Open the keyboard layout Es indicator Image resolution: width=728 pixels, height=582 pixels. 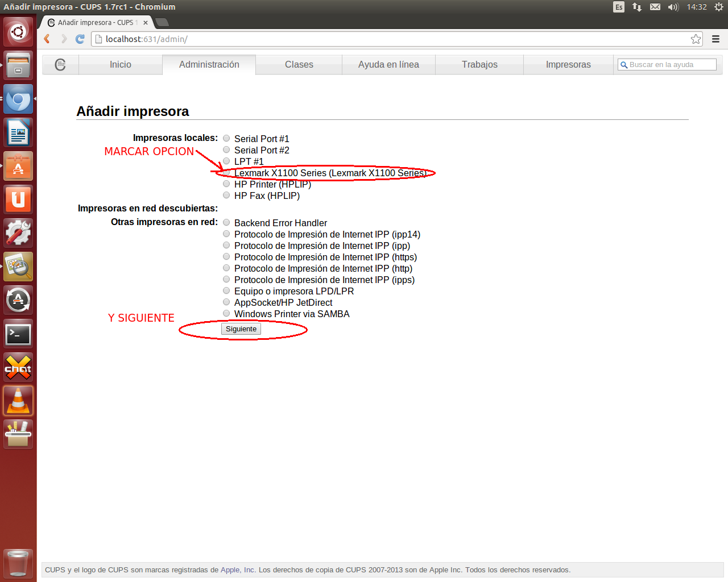(x=619, y=7)
